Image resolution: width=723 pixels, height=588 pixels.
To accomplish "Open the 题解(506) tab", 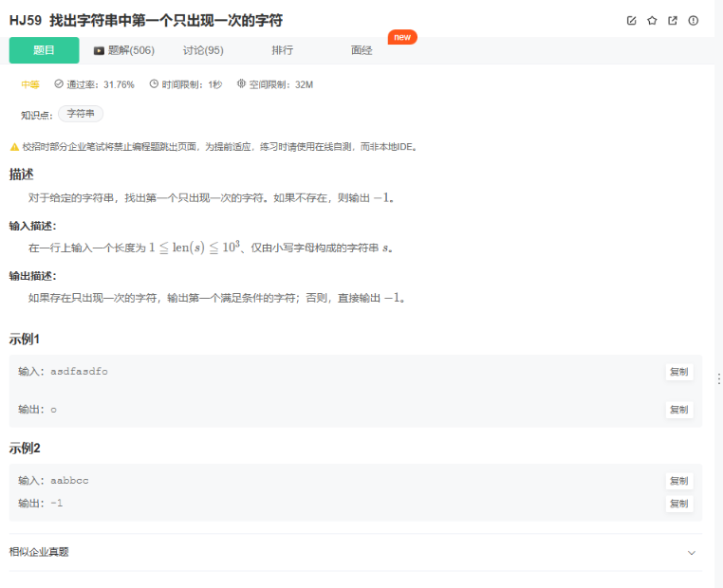I will pyautogui.click(x=124, y=50).
